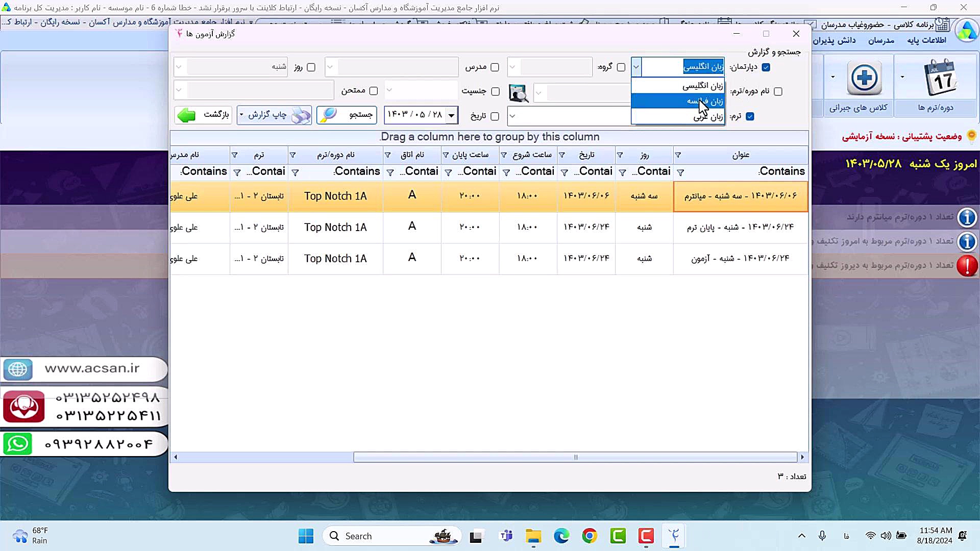Click the WhatsApp contact icon
The image size is (980, 551).
[x=18, y=444]
